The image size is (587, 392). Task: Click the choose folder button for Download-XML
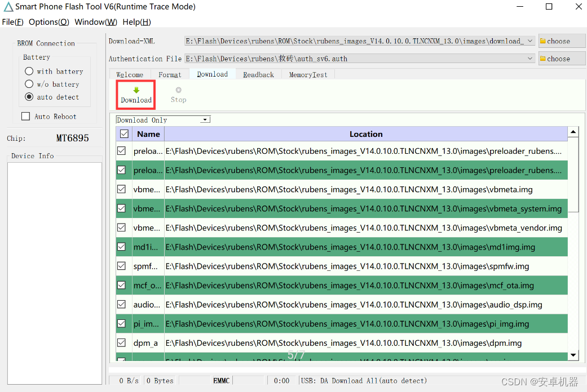pyautogui.click(x=561, y=41)
